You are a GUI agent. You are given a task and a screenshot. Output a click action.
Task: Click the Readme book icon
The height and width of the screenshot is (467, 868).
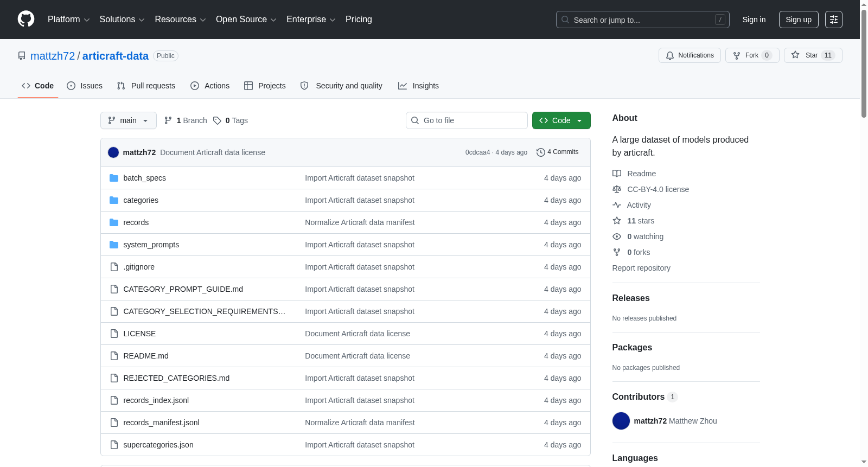coord(617,174)
